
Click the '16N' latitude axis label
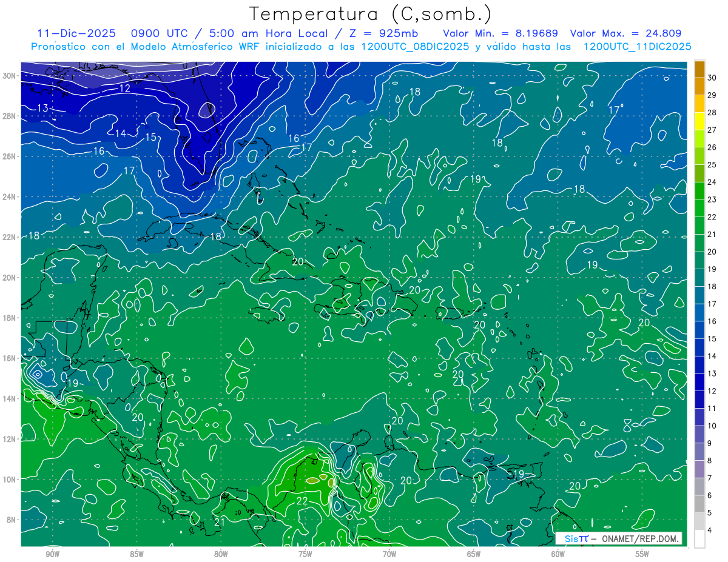pyautogui.click(x=9, y=358)
